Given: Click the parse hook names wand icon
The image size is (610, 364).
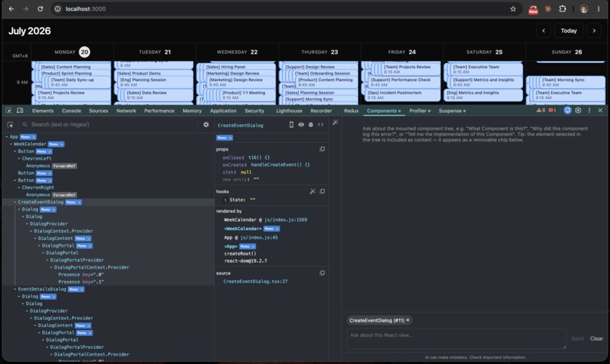Looking at the screenshot, I should click(313, 191).
